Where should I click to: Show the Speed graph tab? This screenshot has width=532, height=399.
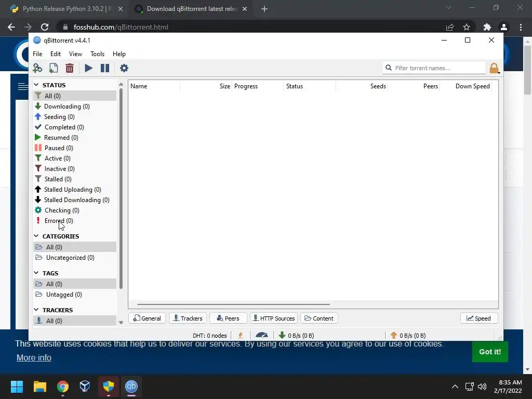tap(478, 318)
